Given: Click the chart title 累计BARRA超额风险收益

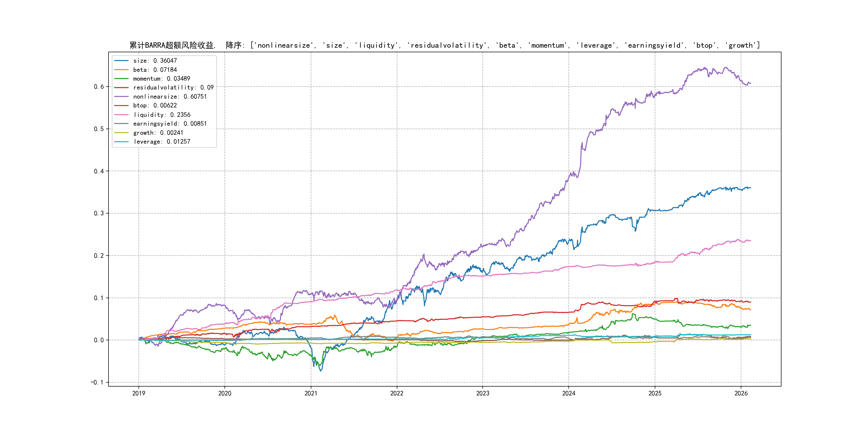Looking at the screenshot, I should point(172,46).
